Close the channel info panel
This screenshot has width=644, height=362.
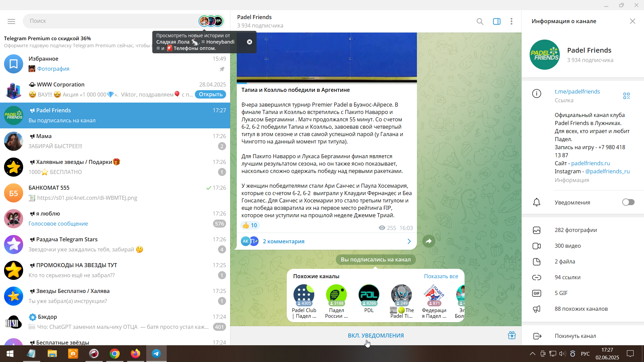tap(633, 21)
